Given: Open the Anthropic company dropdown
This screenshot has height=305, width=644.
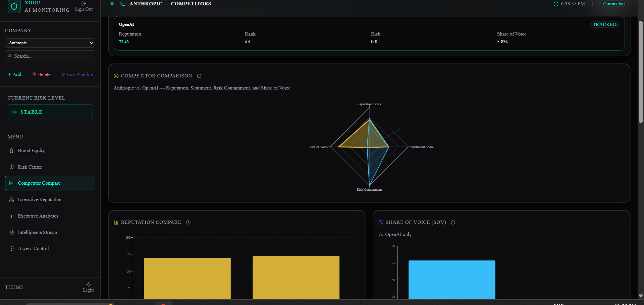Looking at the screenshot, I should point(50,43).
